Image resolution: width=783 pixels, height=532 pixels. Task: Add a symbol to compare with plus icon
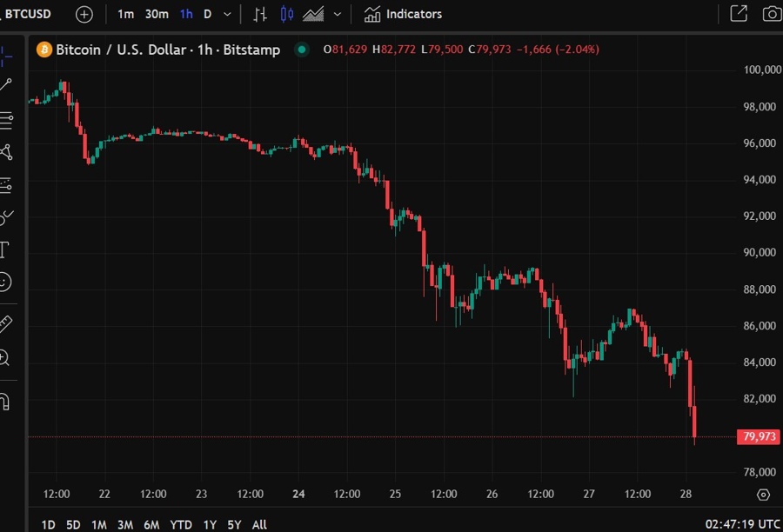(x=84, y=15)
